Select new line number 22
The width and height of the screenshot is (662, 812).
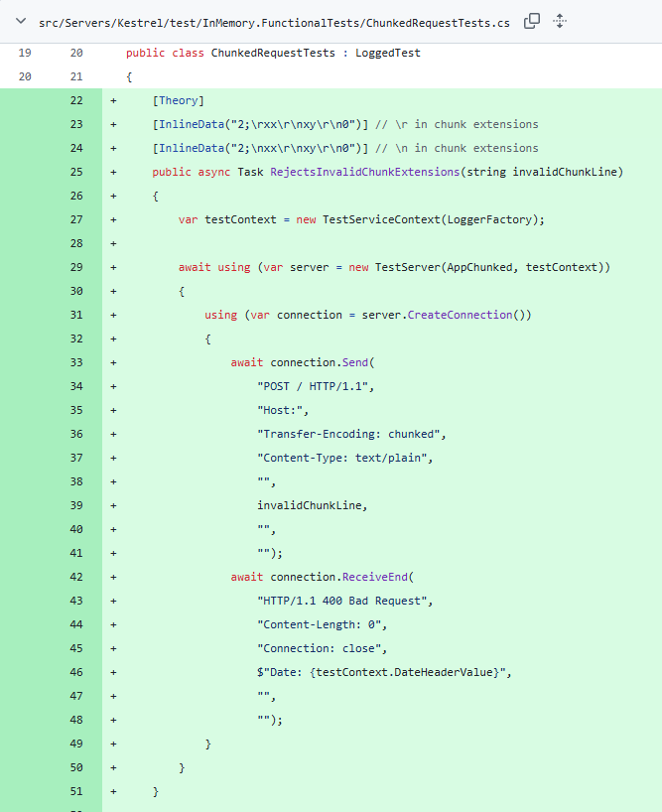(x=76, y=100)
